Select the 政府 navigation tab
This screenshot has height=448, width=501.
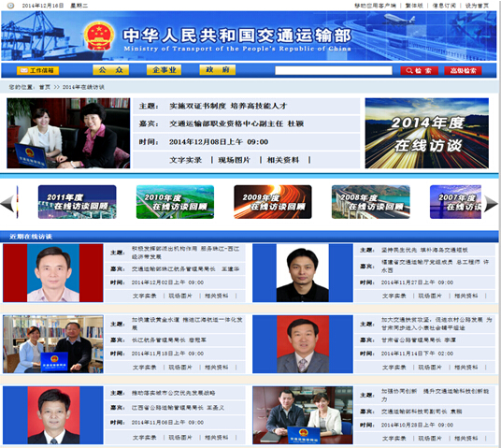(x=217, y=70)
